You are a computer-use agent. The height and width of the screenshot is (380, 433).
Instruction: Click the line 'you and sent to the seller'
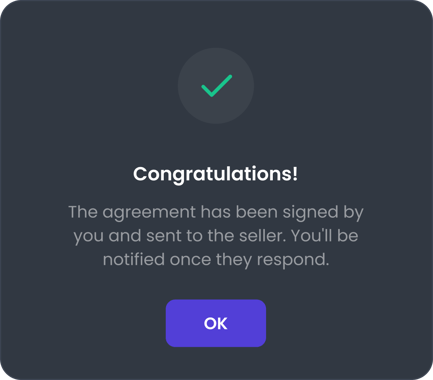(180, 236)
